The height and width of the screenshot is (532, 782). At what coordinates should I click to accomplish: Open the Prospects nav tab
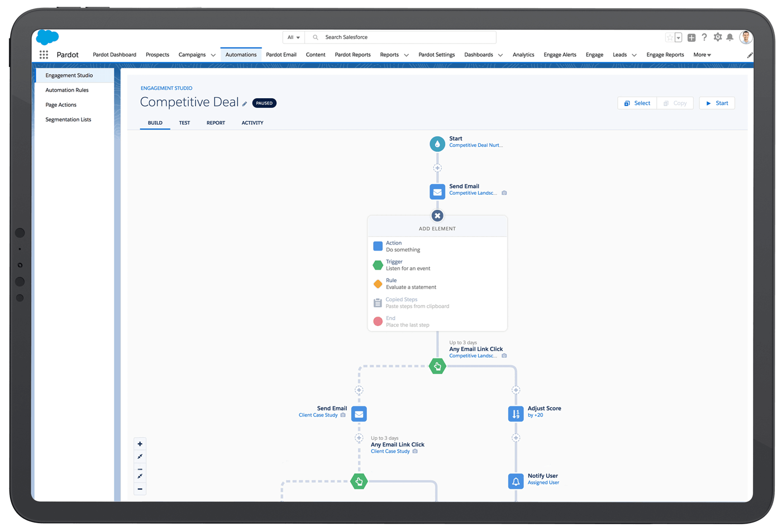click(x=158, y=55)
